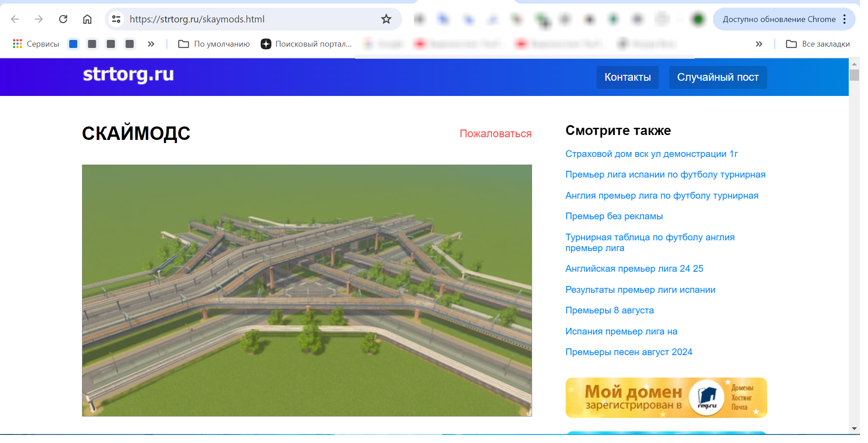Image resolution: width=868 pixels, height=443 pixels.
Task: Expand bookmarks overflow next to Все закладки
Action: pyautogui.click(x=759, y=44)
